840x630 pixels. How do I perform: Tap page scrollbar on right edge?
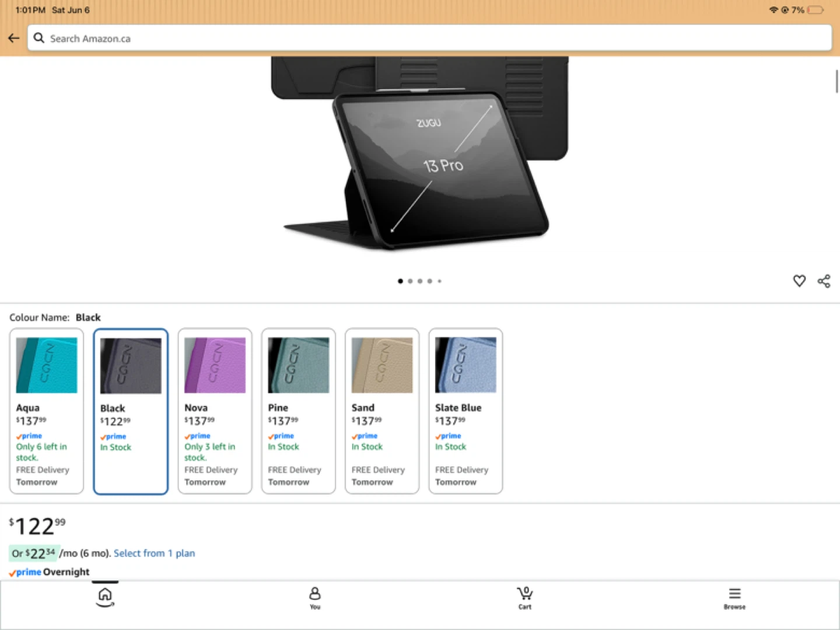[836, 81]
